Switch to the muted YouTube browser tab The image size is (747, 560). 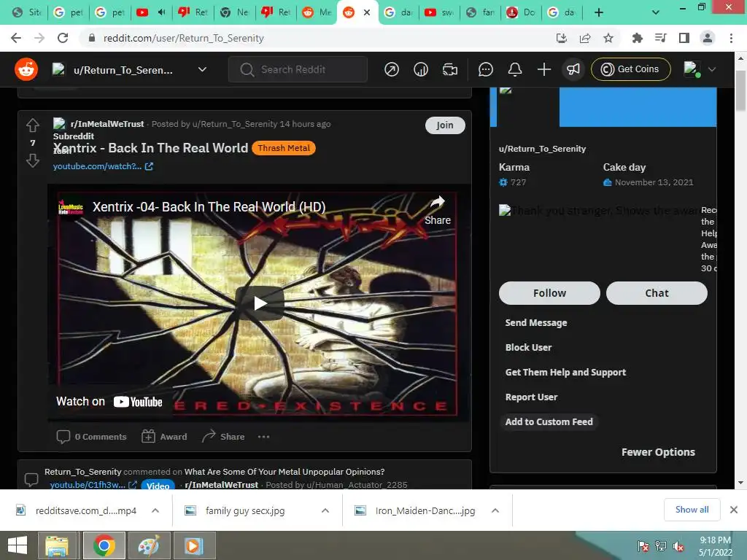[151, 12]
